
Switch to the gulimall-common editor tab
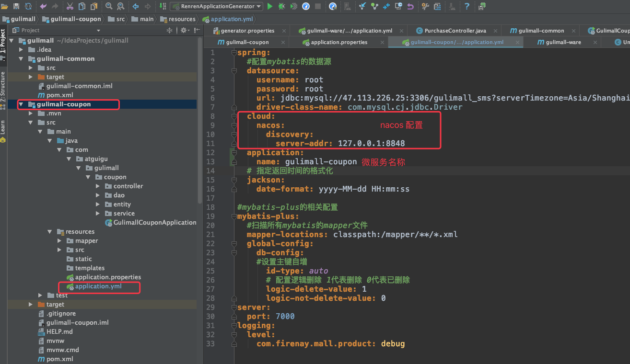click(x=541, y=31)
